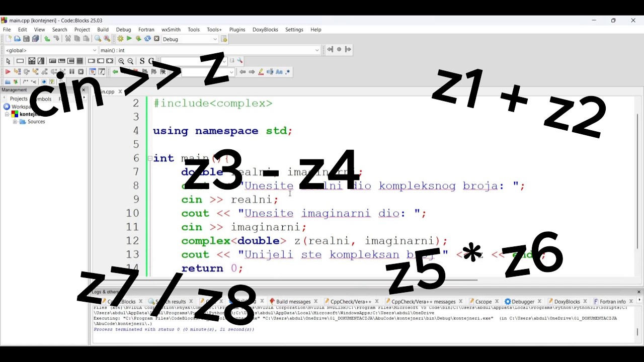Redo edit toolbar arrow
The width and height of the screenshot is (644, 362).
[x=56, y=39]
